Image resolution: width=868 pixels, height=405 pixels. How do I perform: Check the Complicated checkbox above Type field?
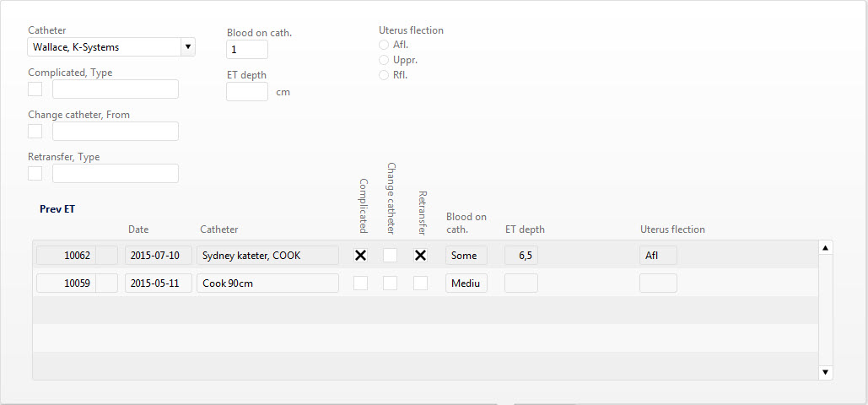click(35, 89)
